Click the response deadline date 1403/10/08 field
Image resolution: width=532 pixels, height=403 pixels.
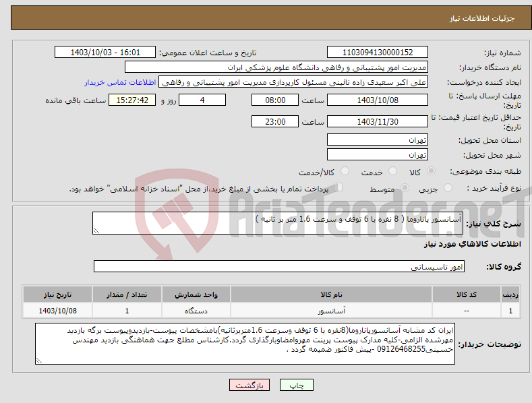378,100
